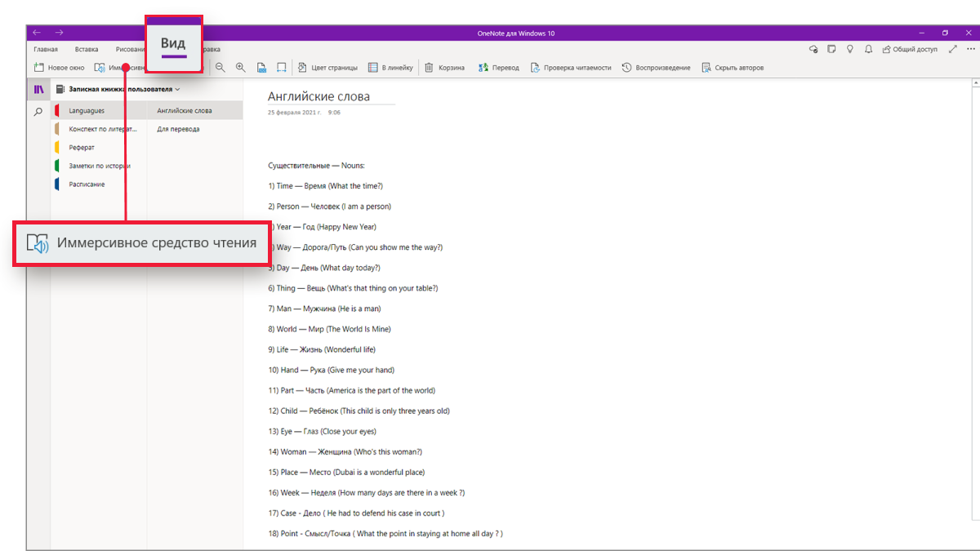Check the cloud sync status icon
The image size is (980, 551).
(813, 49)
